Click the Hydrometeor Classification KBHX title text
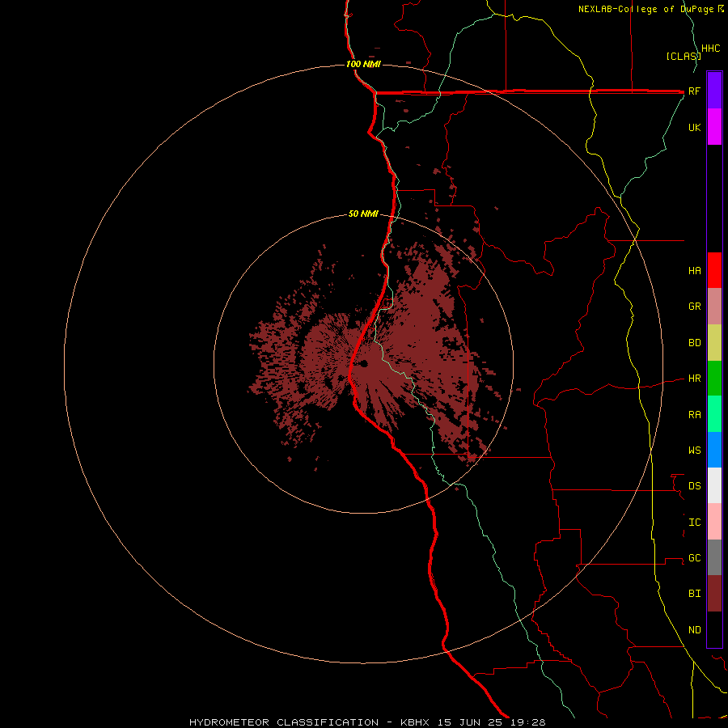728x728 pixels. [367, 722]
